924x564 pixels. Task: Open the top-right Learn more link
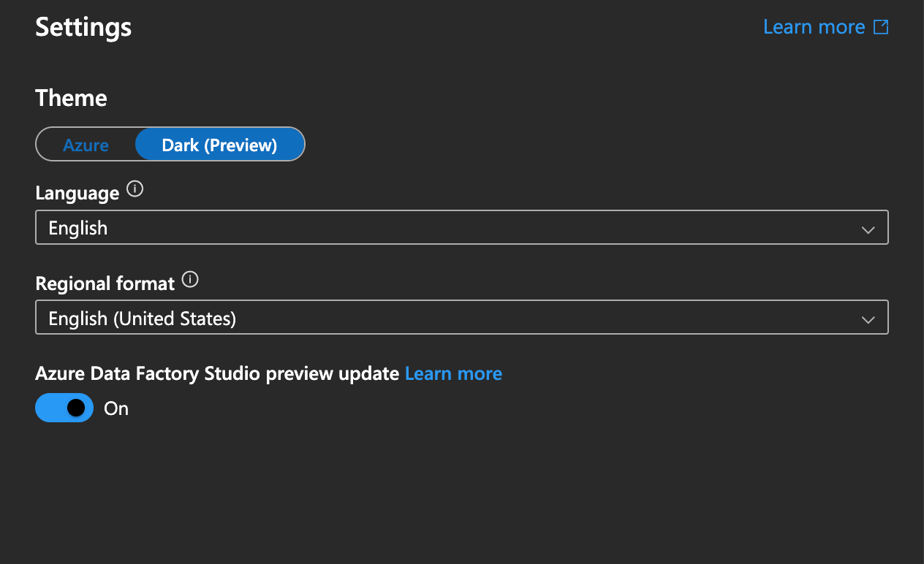point(814,27)
